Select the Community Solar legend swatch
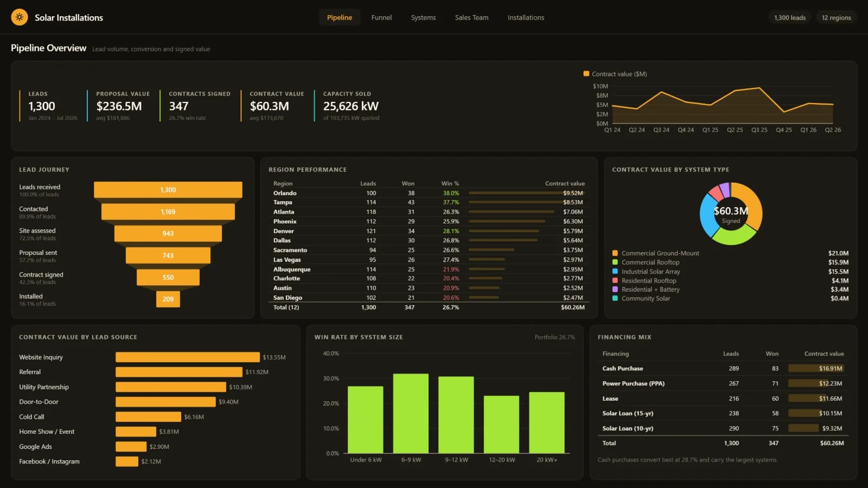The image size is (868, 488). coord(615,298)
